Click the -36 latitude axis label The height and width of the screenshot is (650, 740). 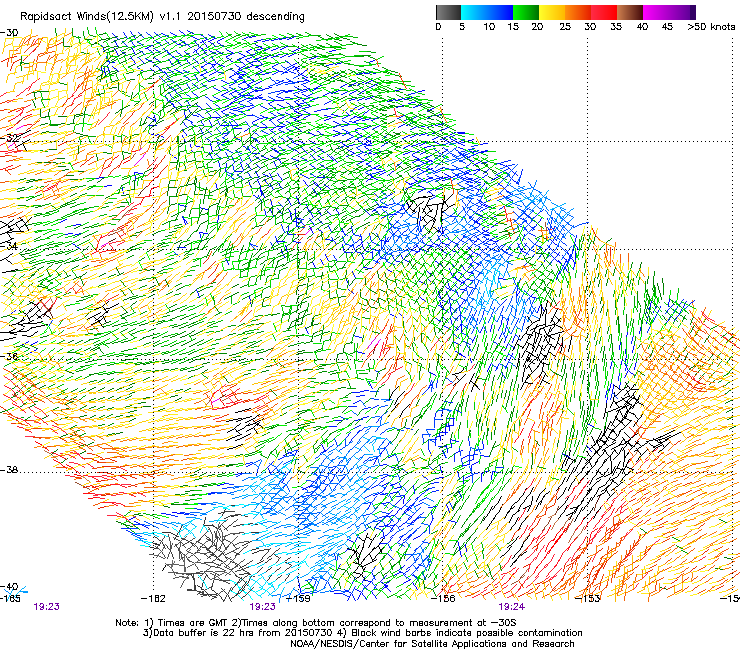point(9,356)
